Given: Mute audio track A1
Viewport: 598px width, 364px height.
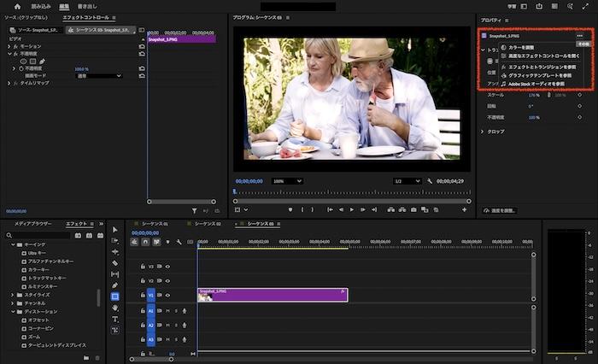Looking at the screenshot, I should pos(167,311).
